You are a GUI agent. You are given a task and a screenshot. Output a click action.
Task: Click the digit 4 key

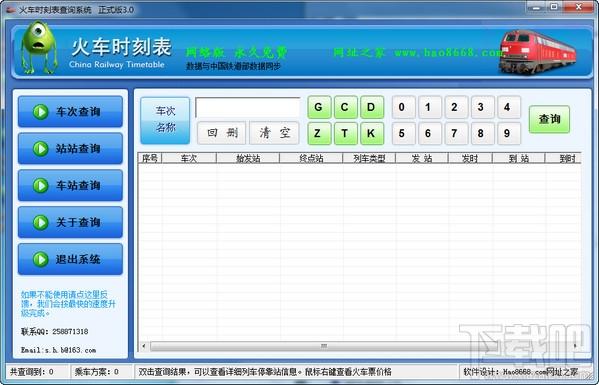509,107
